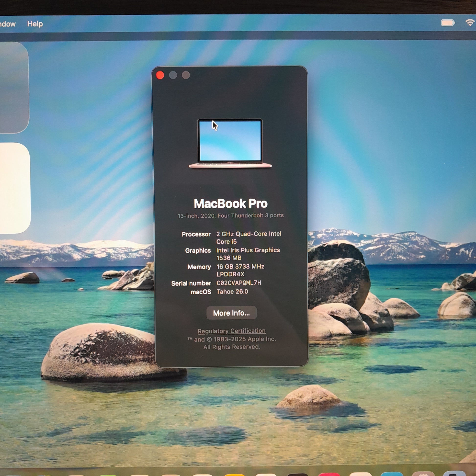Open the Help menu
The width and height of the screenshot is (476, 476).
pyautogui.click(x=35, y=24)
